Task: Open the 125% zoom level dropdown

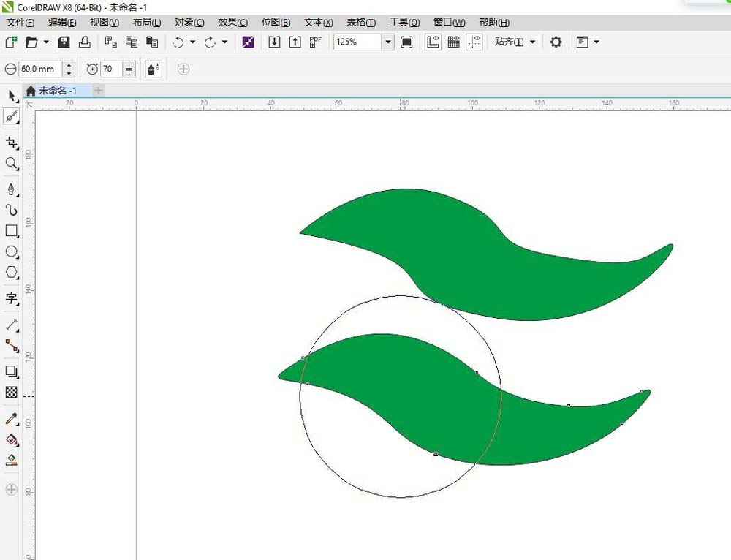Action: (388, 42)
